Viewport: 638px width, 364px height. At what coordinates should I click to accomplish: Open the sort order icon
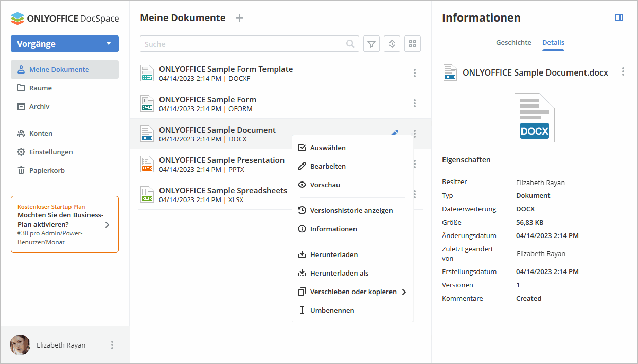pos(392,44)
